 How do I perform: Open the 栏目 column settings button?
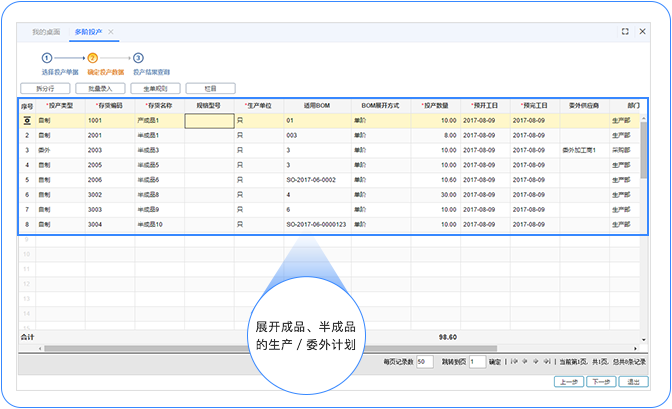click(x=210, y=88)
